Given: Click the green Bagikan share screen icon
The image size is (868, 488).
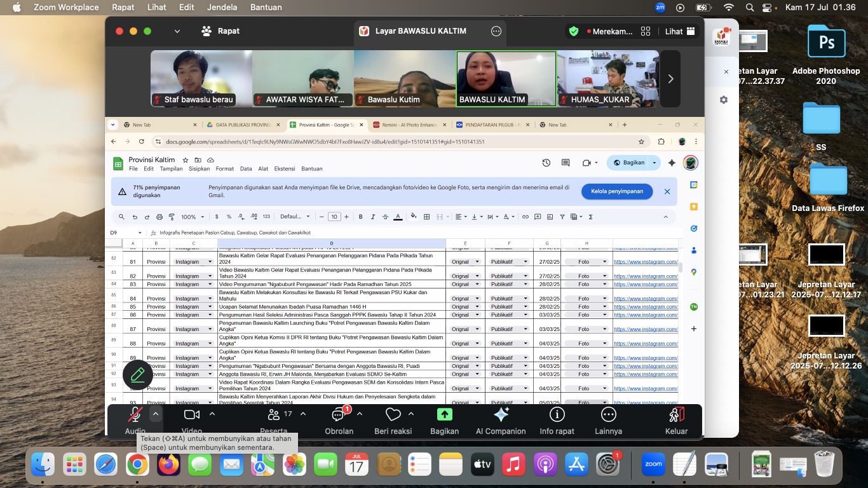Looking at the screenshot, I should pyautogui.click(x=444, y=414).
